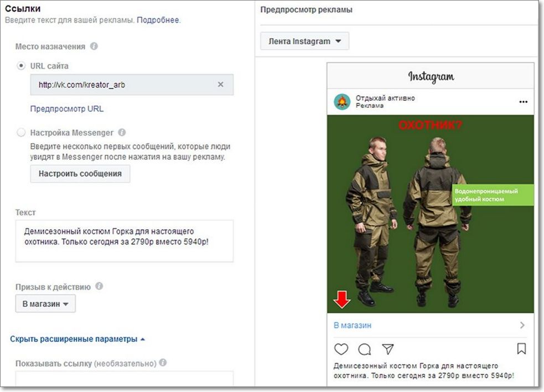This screenshot has width=544, height=392.
Task: Select the Настройка Messenger radio button
Action: (21, 132)
